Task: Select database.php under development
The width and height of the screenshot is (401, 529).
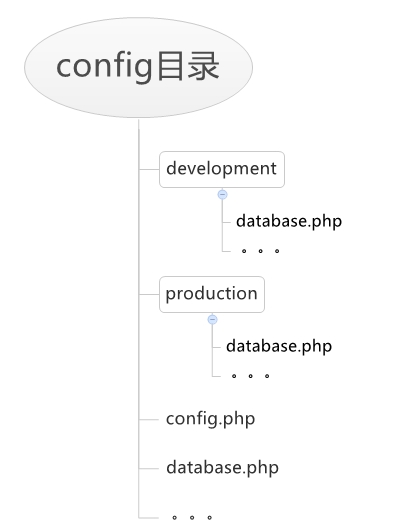Action: [x=289, y=222]
